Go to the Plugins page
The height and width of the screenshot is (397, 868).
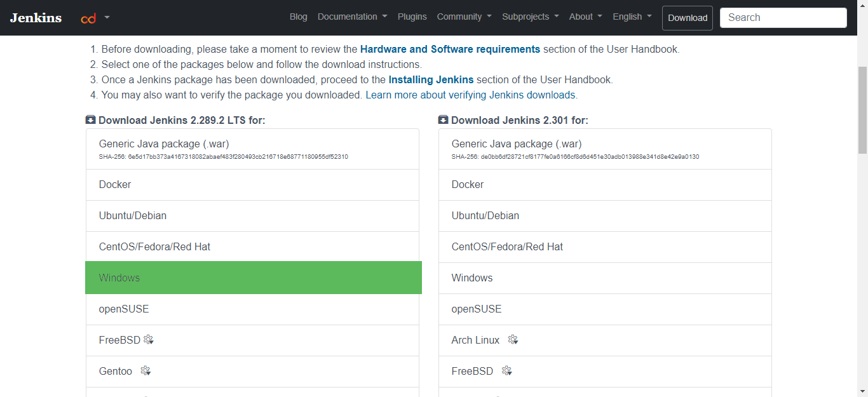(x=412, y=17)
